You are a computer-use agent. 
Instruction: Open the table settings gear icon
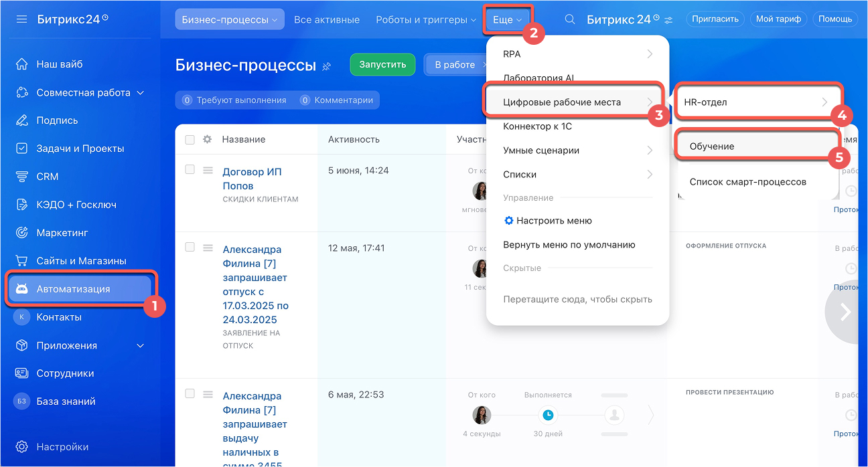point(208,139)
